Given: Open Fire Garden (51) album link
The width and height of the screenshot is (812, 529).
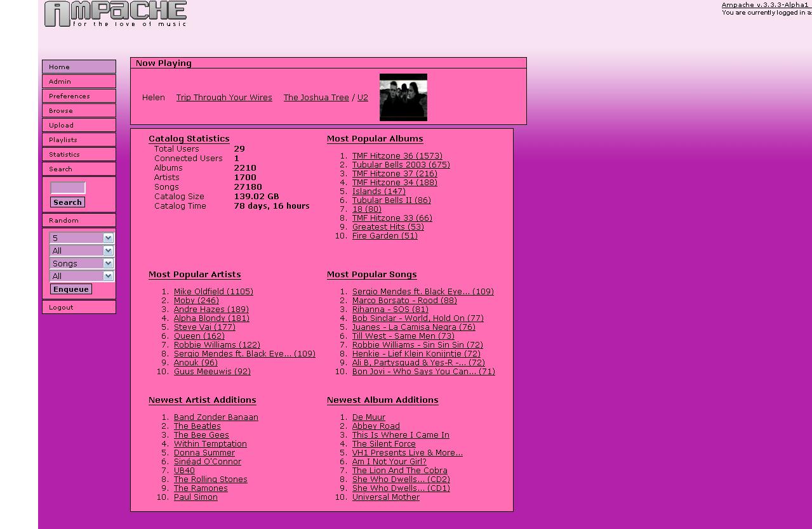Looking at the screenshot, I should (x=385, y=236).
